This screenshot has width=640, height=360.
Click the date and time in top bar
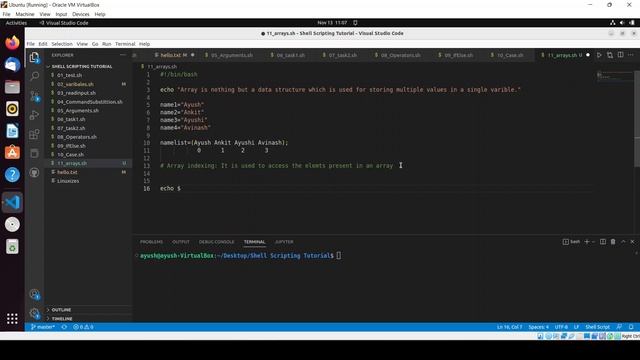[x=332, y=23]
